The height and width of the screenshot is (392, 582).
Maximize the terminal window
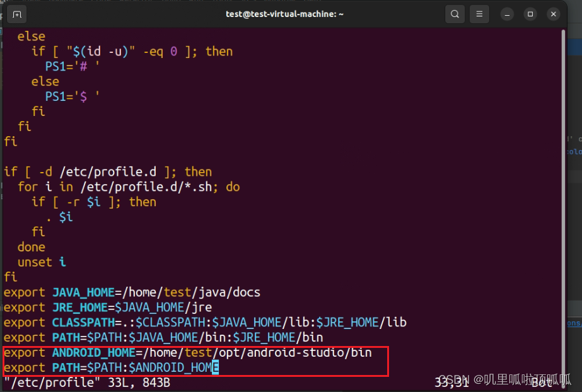pyautogui.click(x=530, y=13)
